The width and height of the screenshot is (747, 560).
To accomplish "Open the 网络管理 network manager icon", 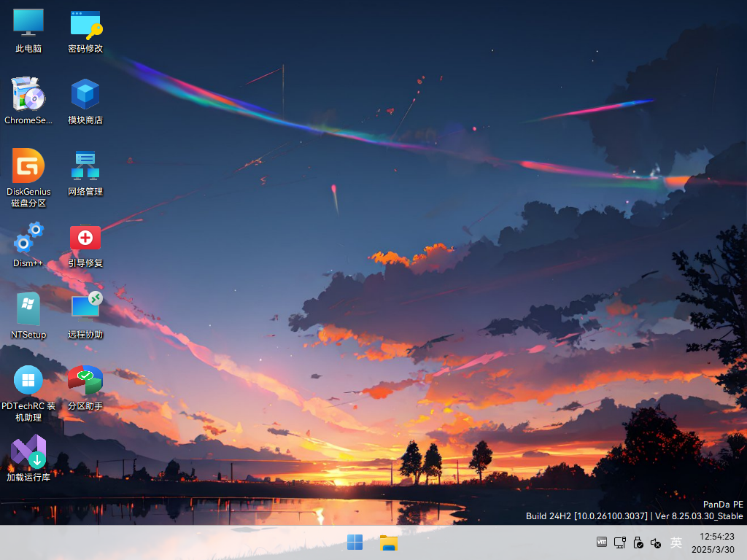I will [85, 166].
